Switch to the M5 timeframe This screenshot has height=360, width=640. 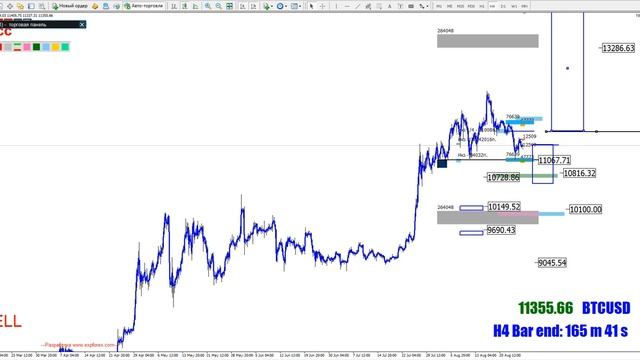(x=449, y=6)
